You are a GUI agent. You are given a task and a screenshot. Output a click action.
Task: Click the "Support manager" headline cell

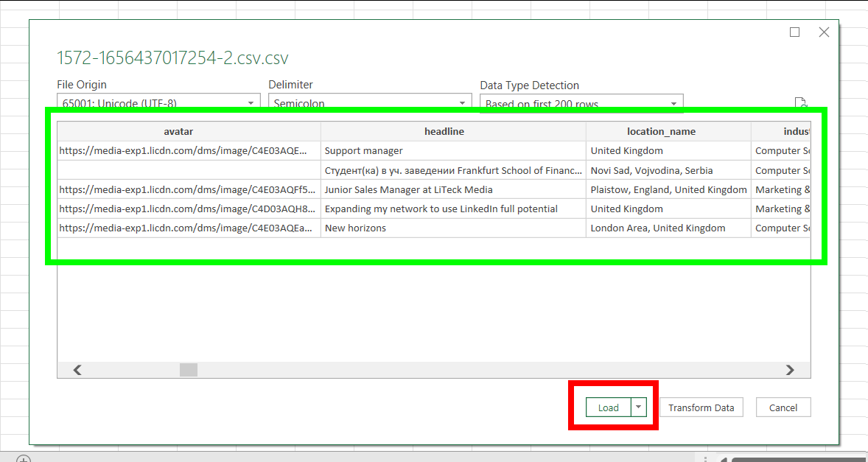coord(453,150)
